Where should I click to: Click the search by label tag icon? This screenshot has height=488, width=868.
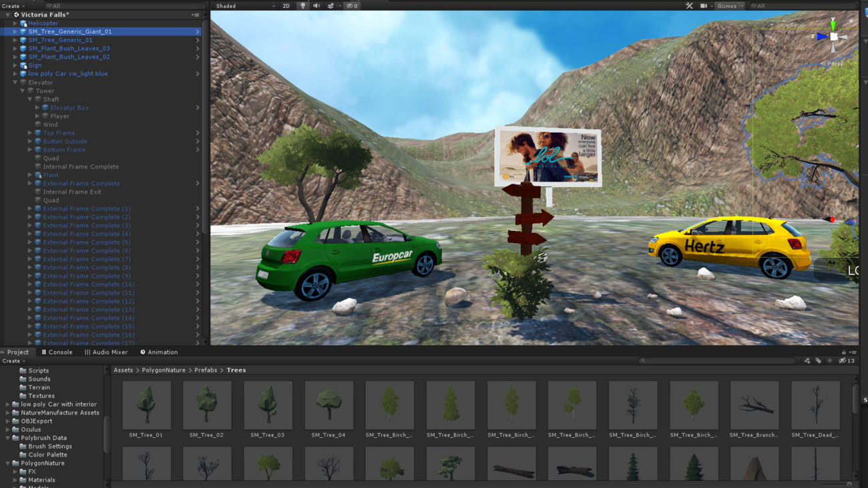tap(818, 360)
